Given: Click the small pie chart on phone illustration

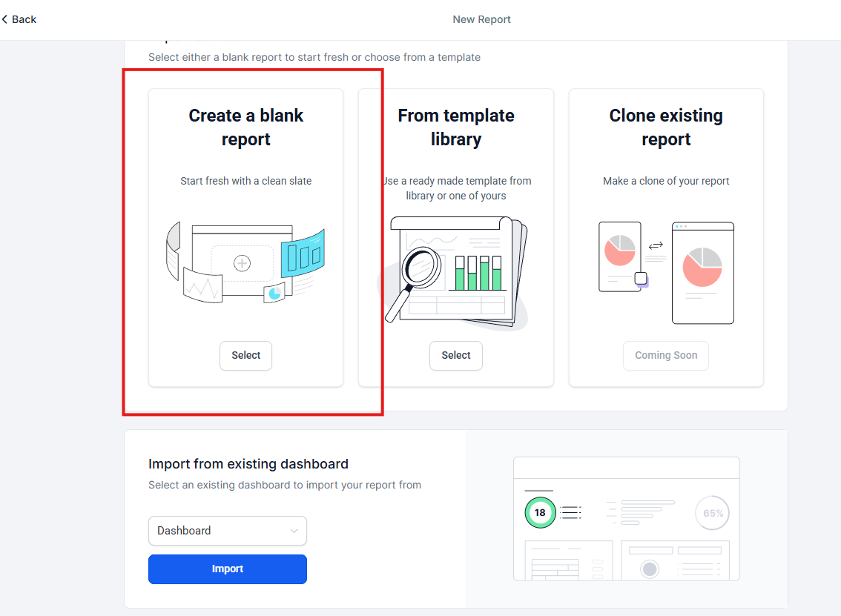Looking at the screenshot, I should (x=619, y=251).
